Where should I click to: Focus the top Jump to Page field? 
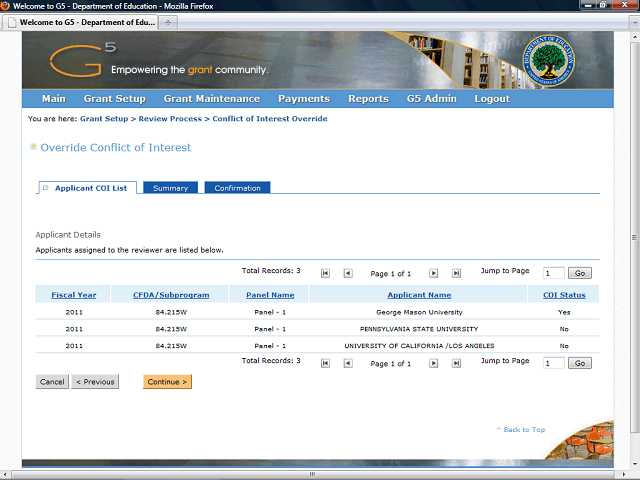click(x=553, y=273)
